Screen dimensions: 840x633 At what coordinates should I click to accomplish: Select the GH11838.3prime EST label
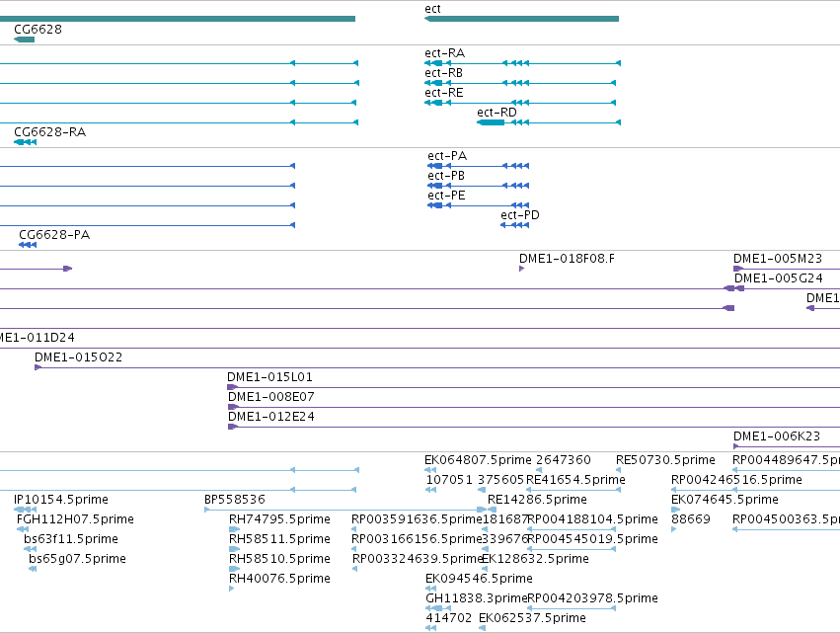pyautogui.click(x=476, y=598)
